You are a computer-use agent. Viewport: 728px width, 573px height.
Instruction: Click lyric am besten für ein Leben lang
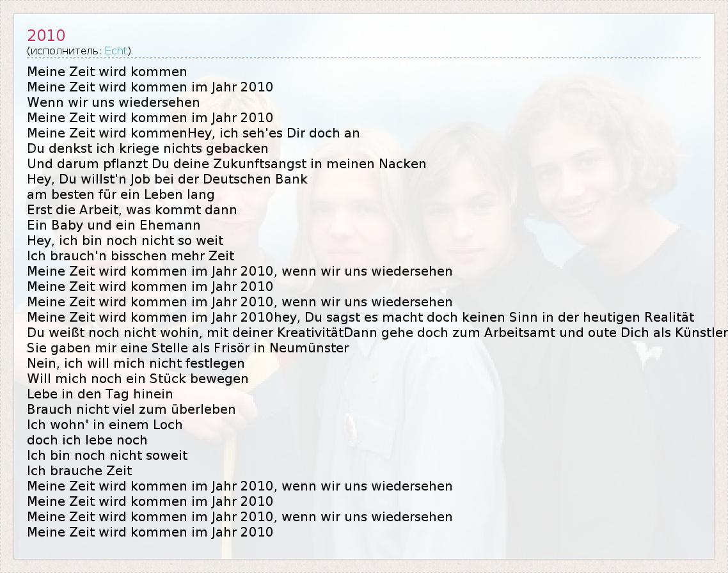click(x=120, y=194)
